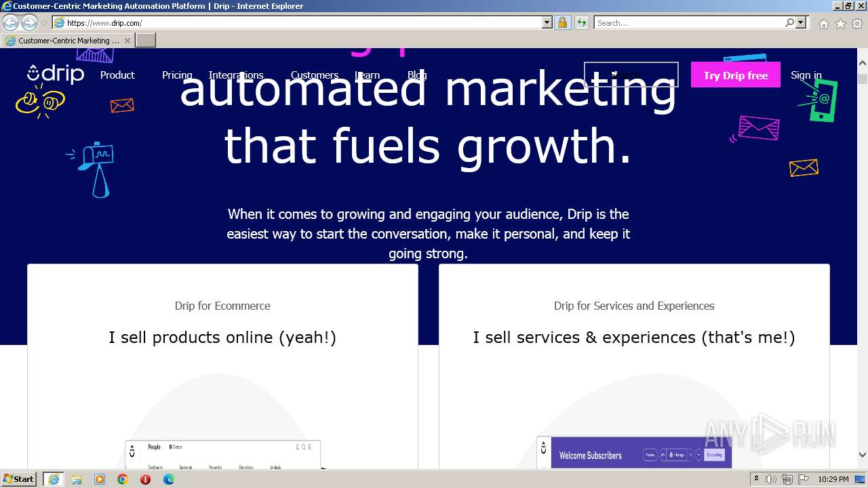This screenshot has height=488, width=868.
Task: Click the green refresh page icon
Action: 581,22
